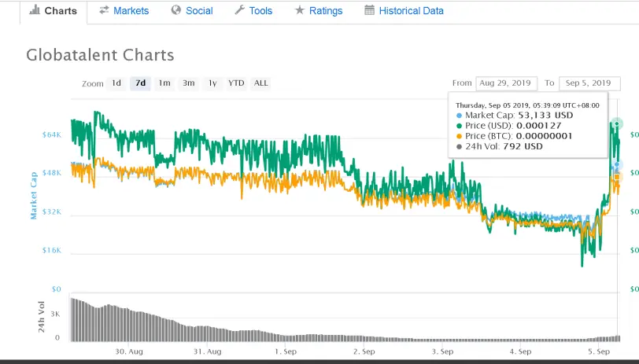Click the calendar icon beside Historical Data
The width and height of the screenshot is (639, 364).
pyautogui.click(x=369, y=10)
